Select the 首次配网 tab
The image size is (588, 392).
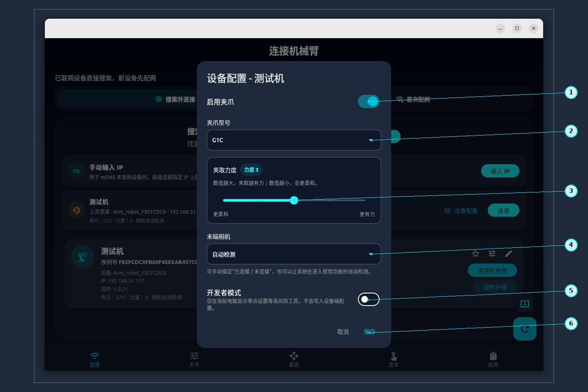coord(413,99)
